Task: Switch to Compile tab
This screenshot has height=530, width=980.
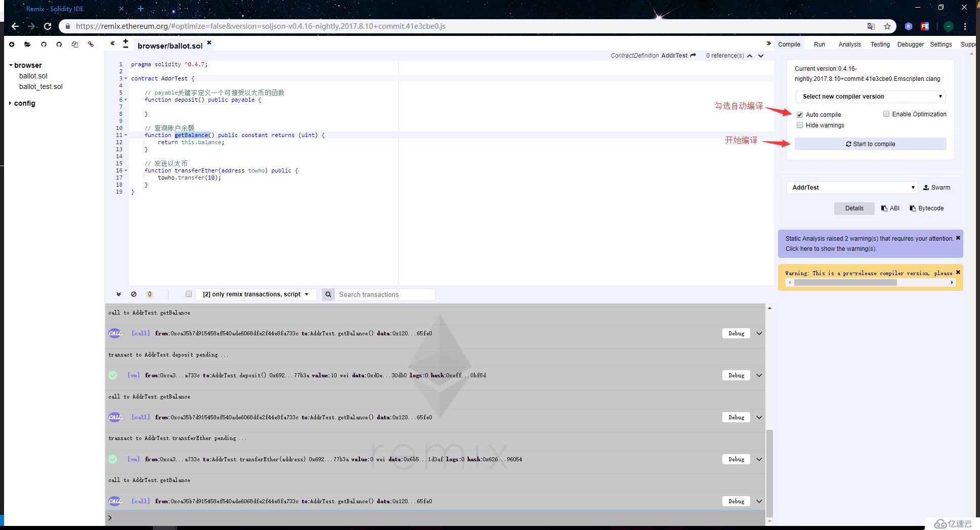Action: pos(789,45)
